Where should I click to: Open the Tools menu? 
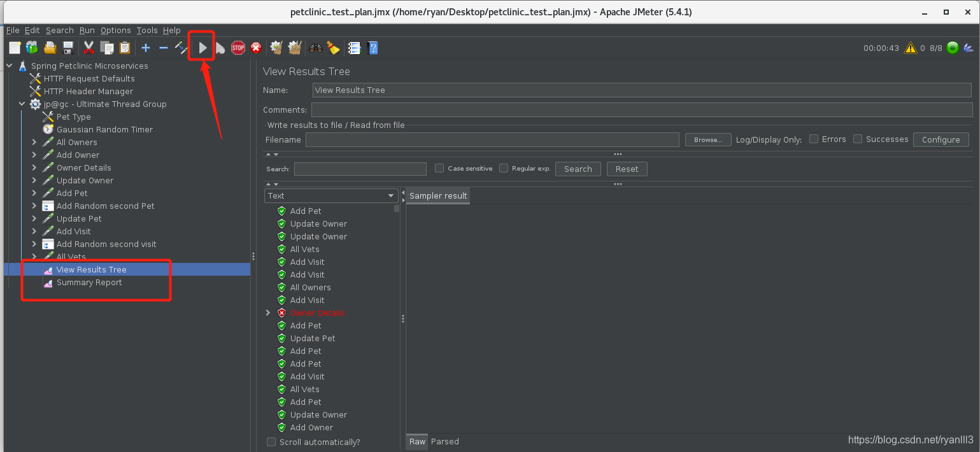pyautogui.click(x=146, y=30)
